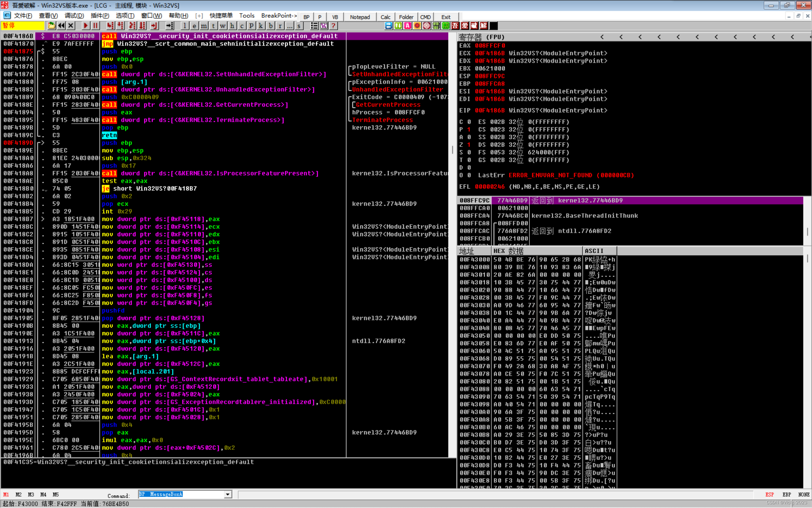Click the VB button
The width and height of the screenshot is (812, 508).
point(335,17)
